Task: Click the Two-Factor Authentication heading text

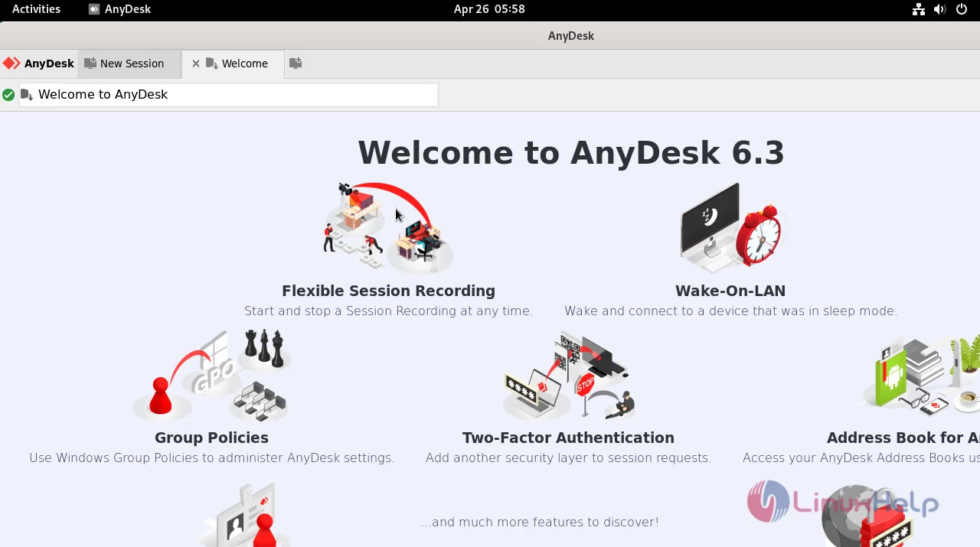Action: click(x=568, y=438)
